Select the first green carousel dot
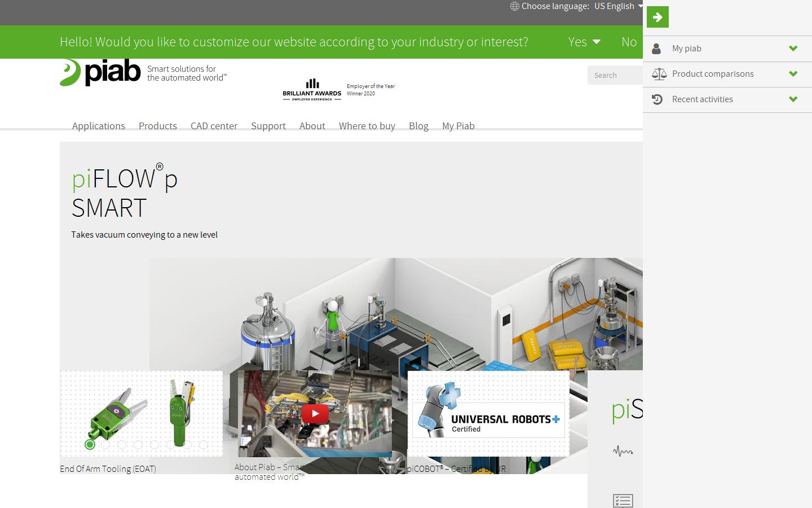 pyautogui.click(x=90, y=445)
